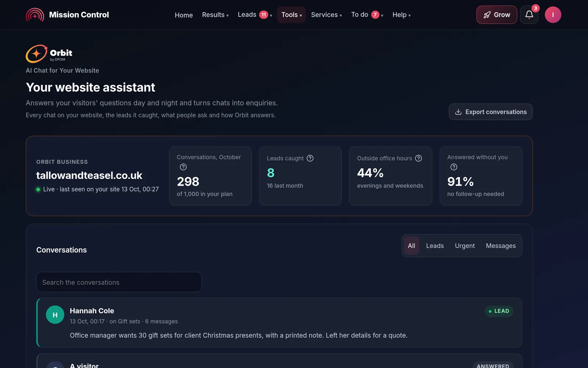The height and width of the screenshot is (368, 588).
Task: Switch to the Urgent filter tab
Action: [465, 246]
